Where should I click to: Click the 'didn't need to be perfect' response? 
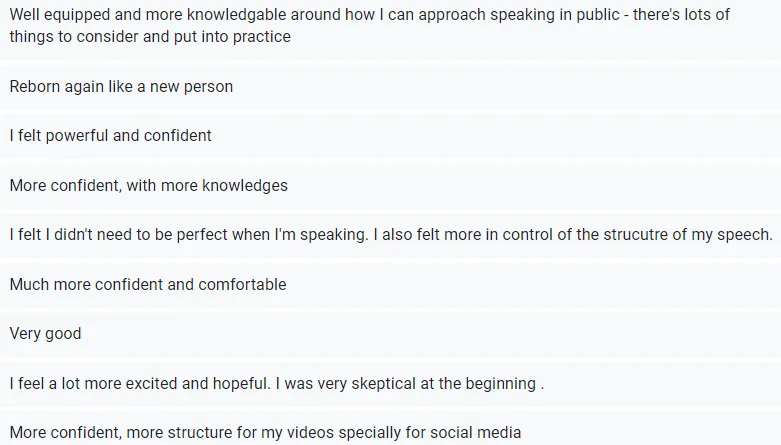point(390,235)
